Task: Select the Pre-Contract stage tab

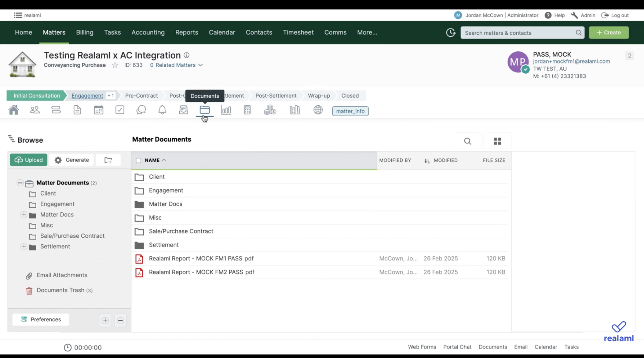Action: point(142,96)
